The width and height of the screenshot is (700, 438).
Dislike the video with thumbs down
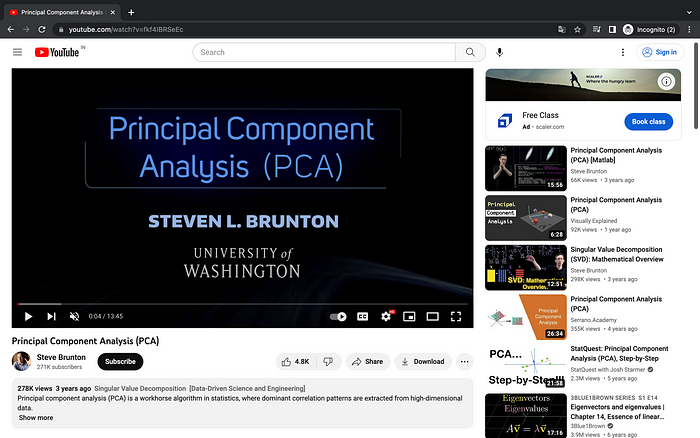tap(329, 362)
